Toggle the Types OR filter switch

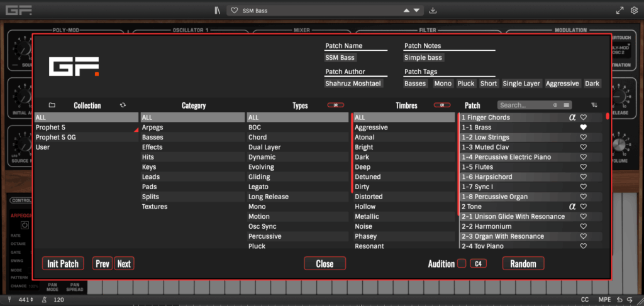[x=336, y=106]
